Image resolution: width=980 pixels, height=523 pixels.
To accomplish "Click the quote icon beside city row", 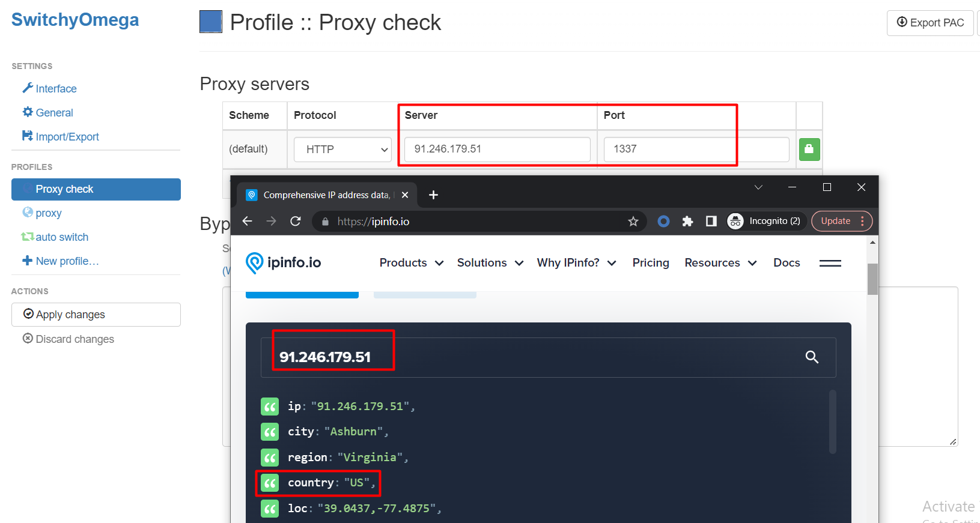I will [x=270, y=432].
